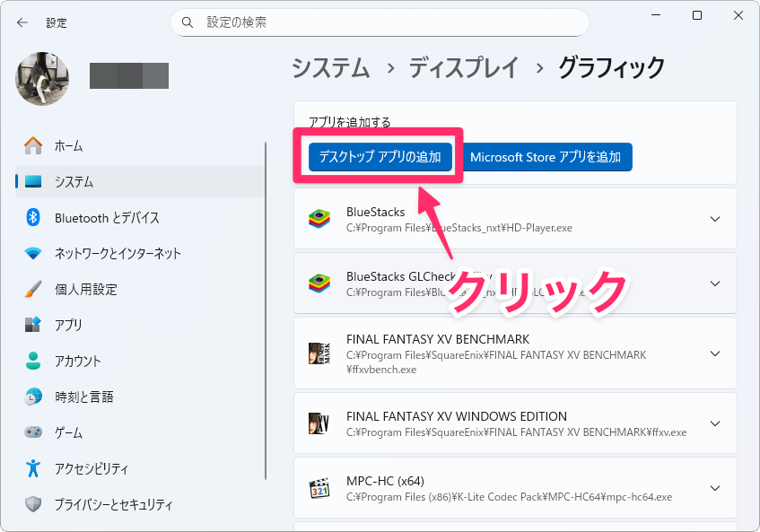Viewport: 760px width, 532px height.
Task: Click the ディスプレイ breadcrumb link
Action: tap(464, 67)
